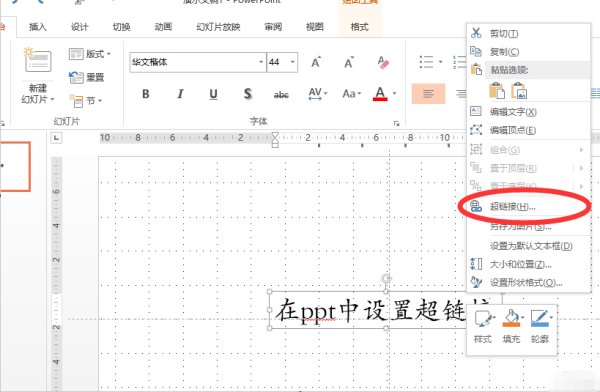Open character spacing AV dropdown
The width and height of the screenshot is (600, 392).
[x=318, y=94]
